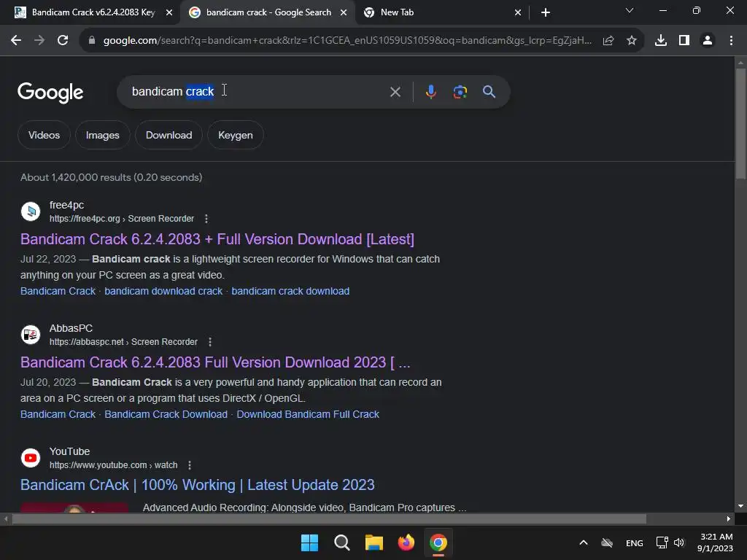
Task: Open the Bandicam Crack 6.2.4.2083 Full Version Download 2023 result
Action: point(215,362)
